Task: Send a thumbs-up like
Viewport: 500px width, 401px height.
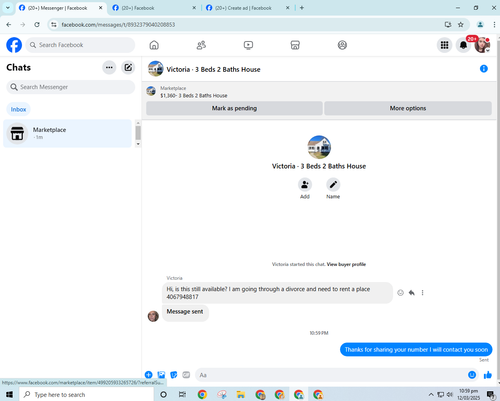Action: pos(488,375)
